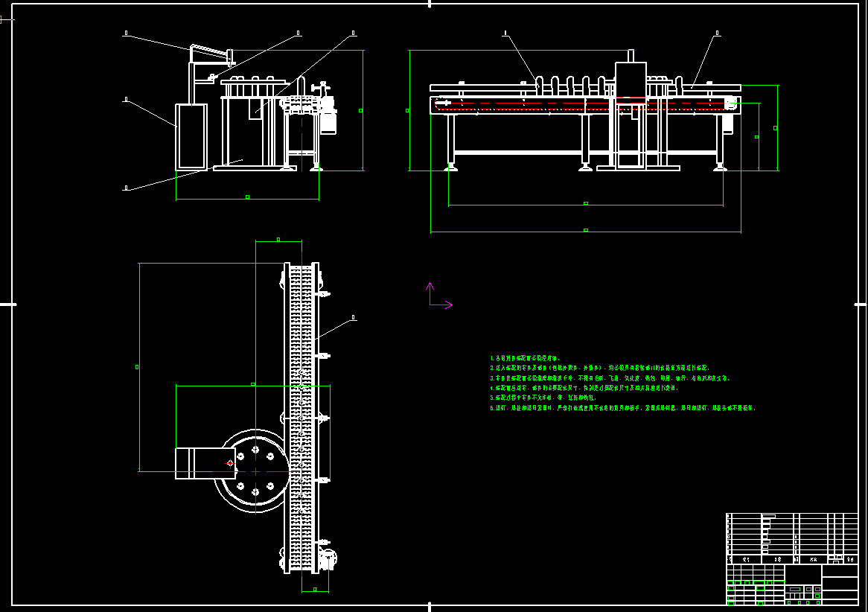Click the outermost height dimension right of the front view
Image resolution: width=868 pixels, height=612 pixels.
(x=776, y=128)
